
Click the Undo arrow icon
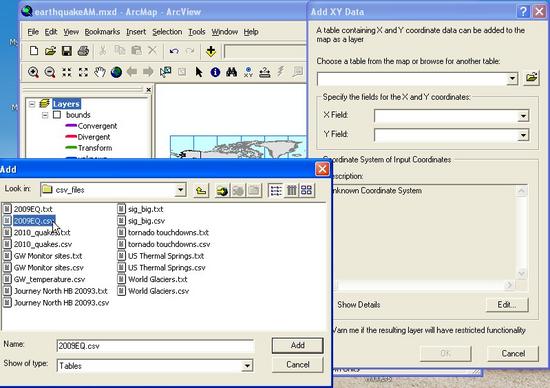tap(174, 51)
